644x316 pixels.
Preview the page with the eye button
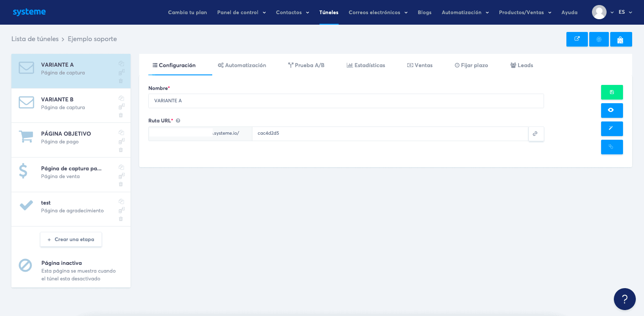coord(612,110)
